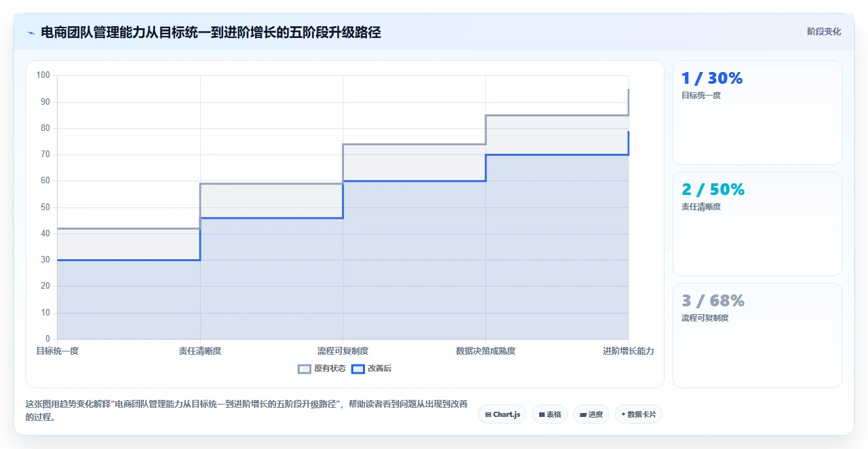Click the 表格 tag
Image resolution: width=868 pixels, height=449 pixels.
coord(549,414)
